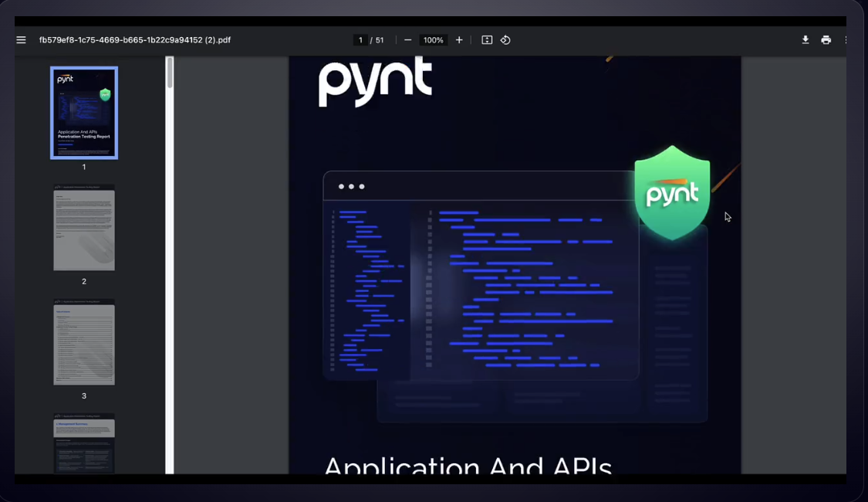
Task: Click the current page tab thumbnail highlighted blue
Action: coord(83,113)
